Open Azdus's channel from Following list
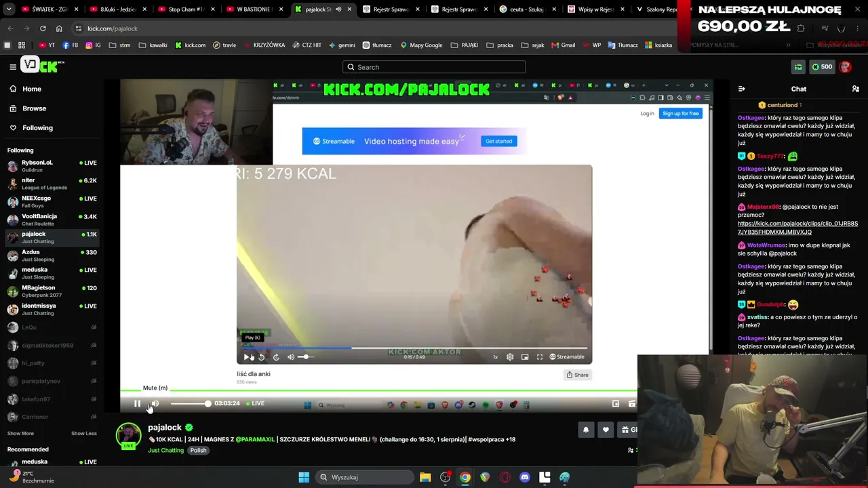This screenshot has height=488, width=868. [x=52, y=256]
